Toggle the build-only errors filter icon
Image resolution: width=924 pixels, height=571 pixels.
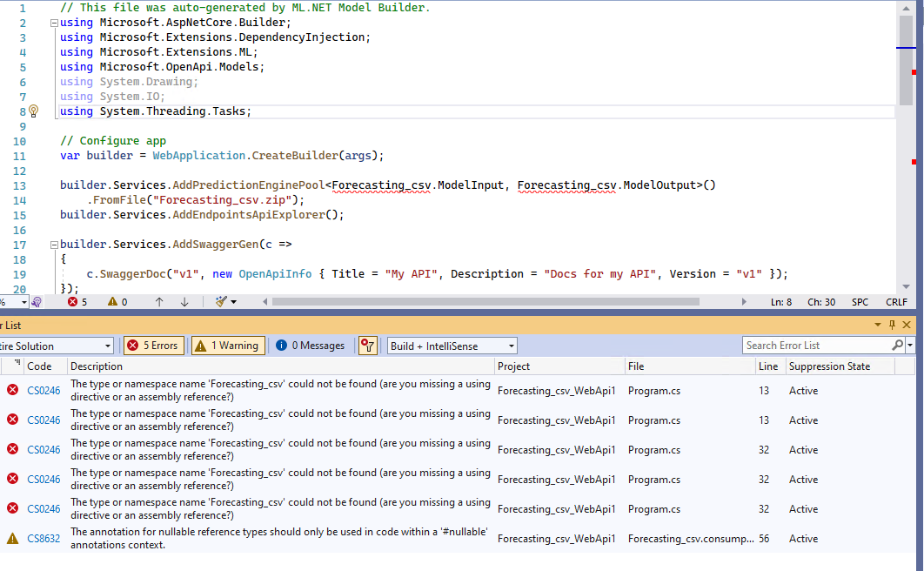(368, 346)
